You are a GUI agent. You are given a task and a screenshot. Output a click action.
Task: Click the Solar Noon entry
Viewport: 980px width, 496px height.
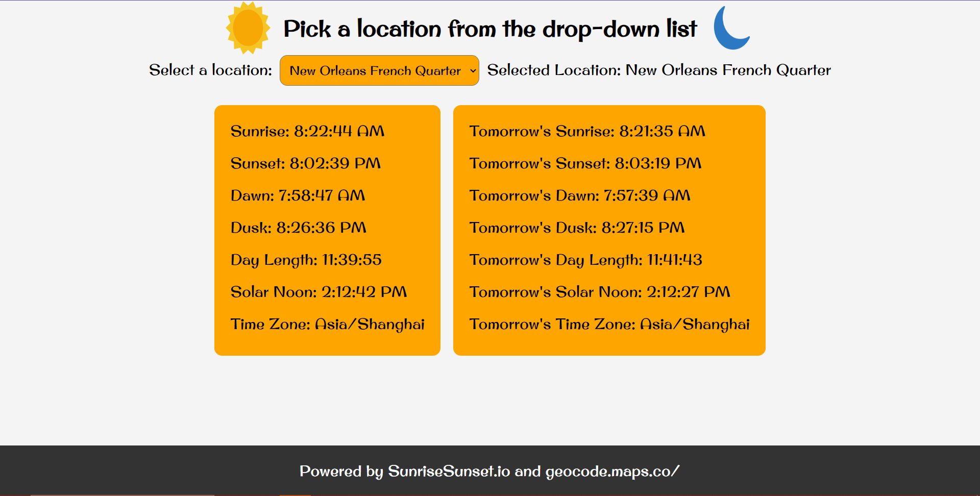click(319, 292)
